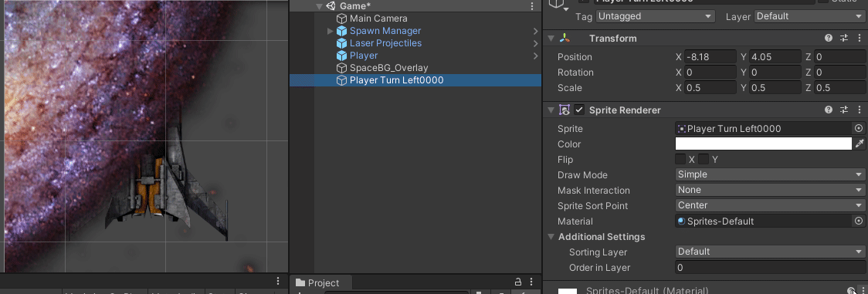Open Player prefab via right chevron
Screen dimensions: 868x294
coord(536,56)
